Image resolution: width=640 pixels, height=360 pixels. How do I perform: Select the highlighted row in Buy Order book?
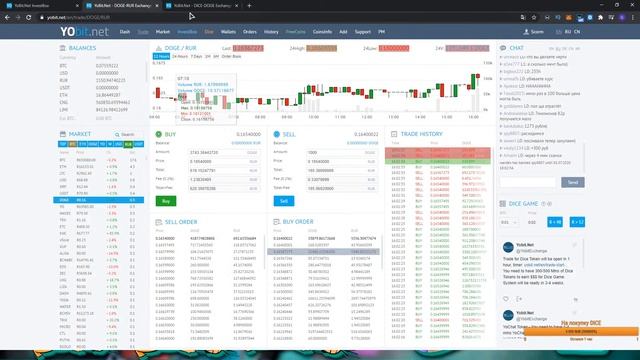[x=323, y=252]
